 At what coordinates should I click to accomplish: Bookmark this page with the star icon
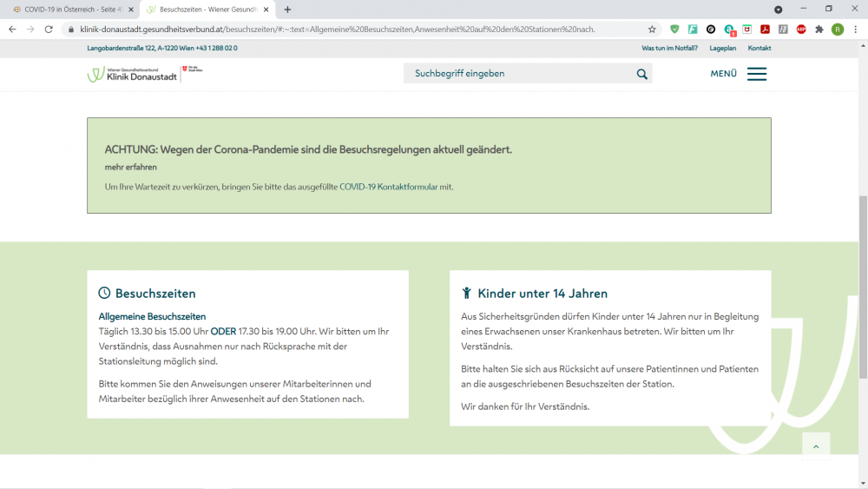click(x=652, y=29)
